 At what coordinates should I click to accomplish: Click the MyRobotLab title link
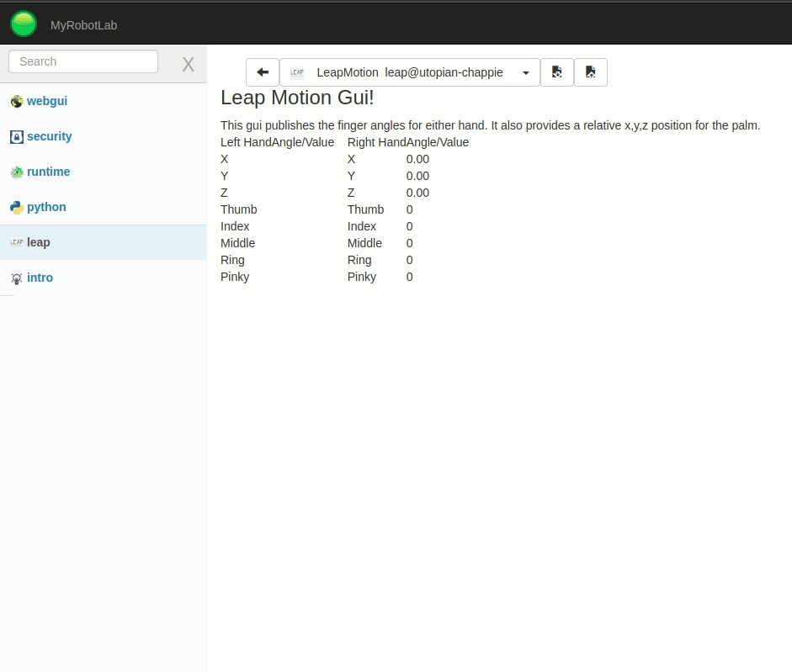coord(83,25)
